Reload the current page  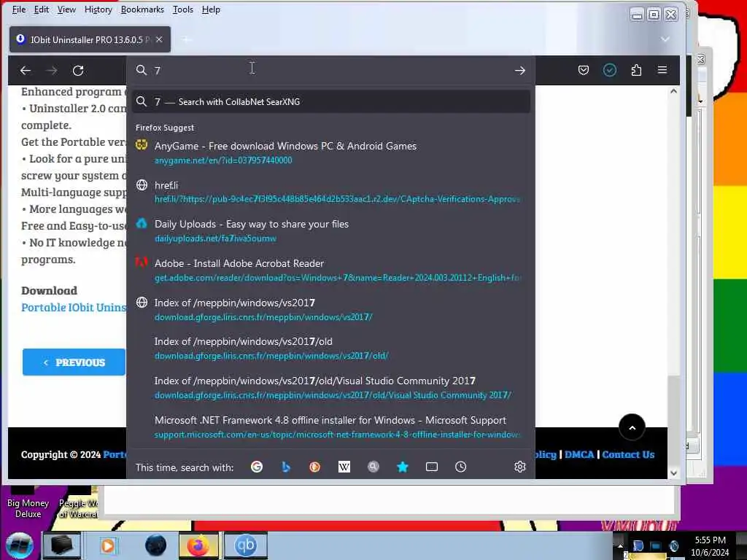pos(78,71)
